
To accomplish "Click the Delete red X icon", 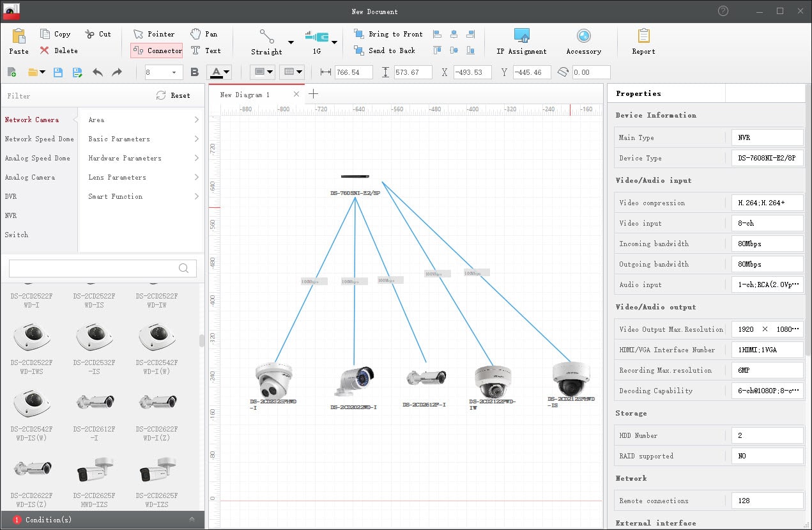I will click(45, 51).
